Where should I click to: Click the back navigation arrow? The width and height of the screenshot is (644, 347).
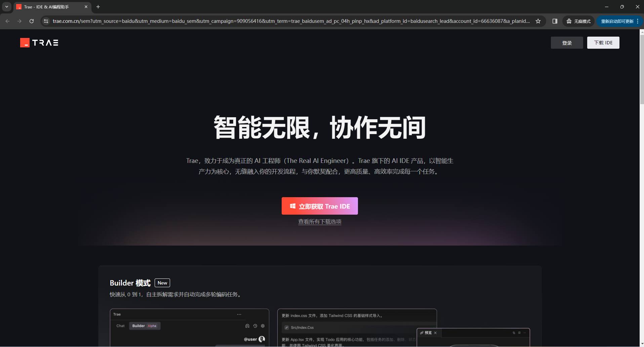pyautogui.click(x=7, y=21)
